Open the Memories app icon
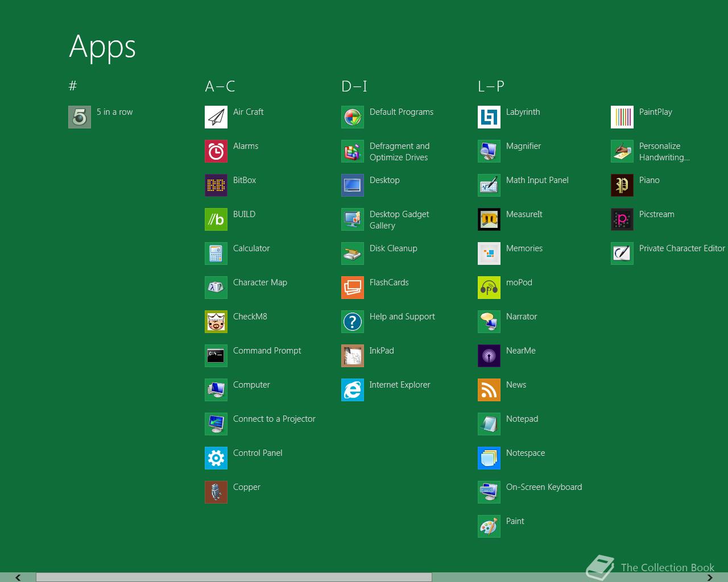 489,253
